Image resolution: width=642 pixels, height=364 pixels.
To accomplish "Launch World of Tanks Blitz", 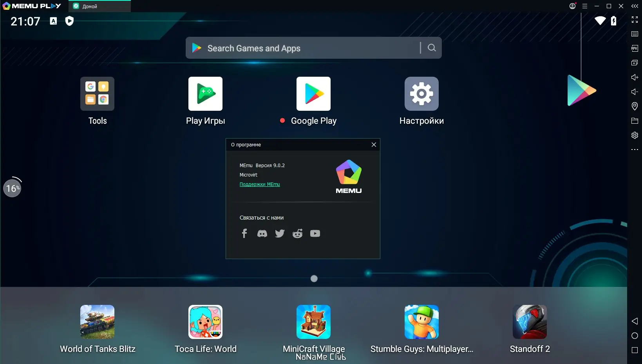I will tap(97, 322).
